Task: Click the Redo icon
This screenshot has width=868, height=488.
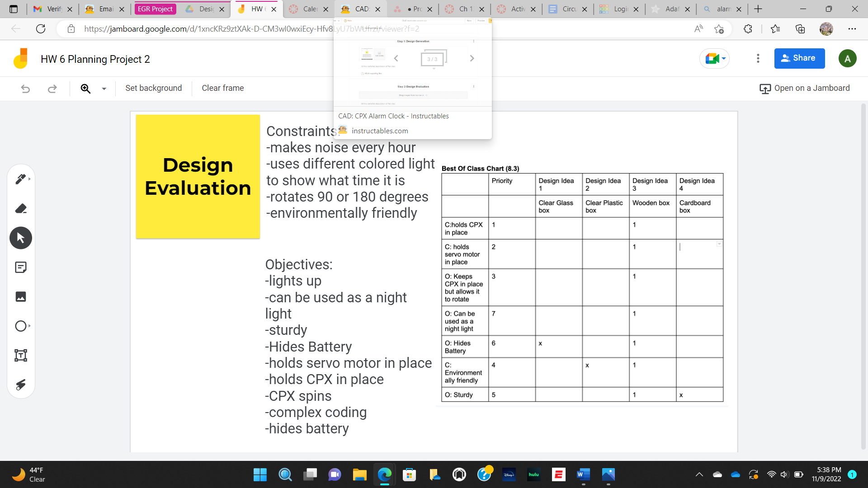Action: coord(52,89)
